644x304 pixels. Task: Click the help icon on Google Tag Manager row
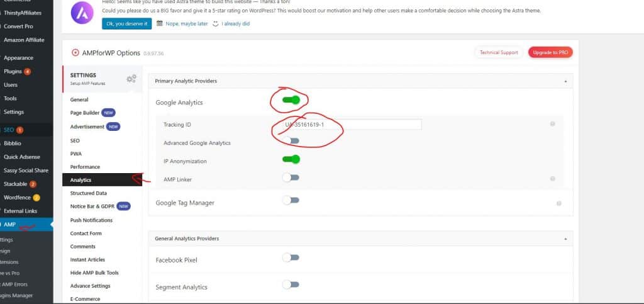point(558,203)
